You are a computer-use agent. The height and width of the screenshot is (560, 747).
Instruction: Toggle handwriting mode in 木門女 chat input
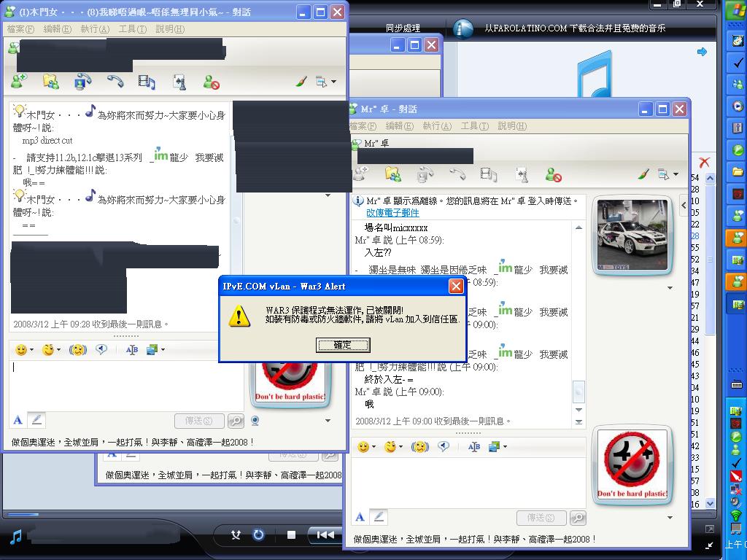pos(36,420)
